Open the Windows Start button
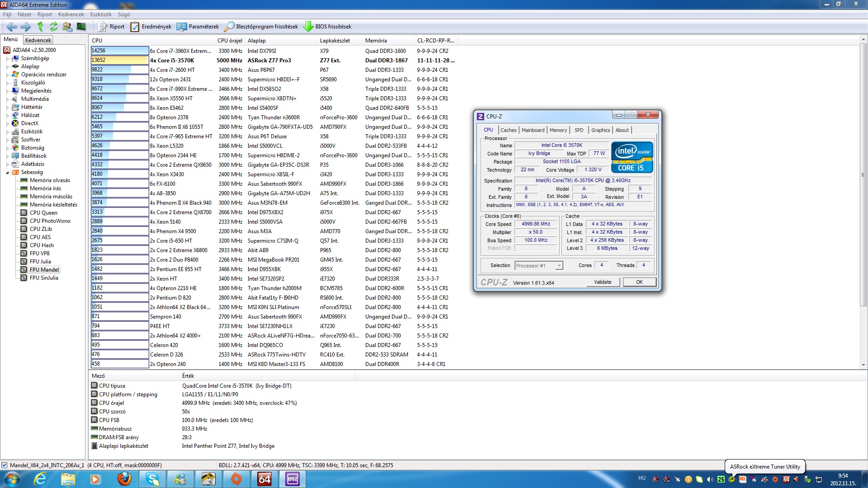 (x=12, y=479)
